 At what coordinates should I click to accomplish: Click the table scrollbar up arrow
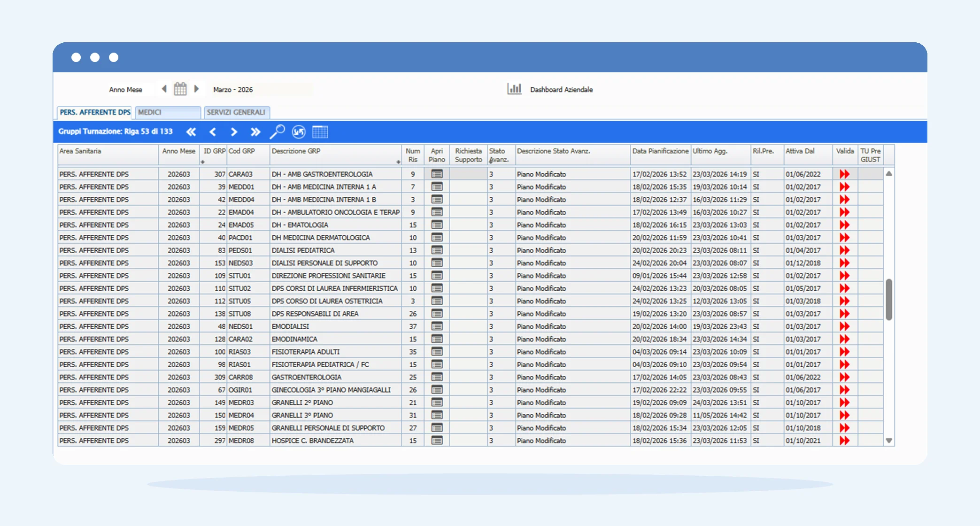click(x=889, y=174)
